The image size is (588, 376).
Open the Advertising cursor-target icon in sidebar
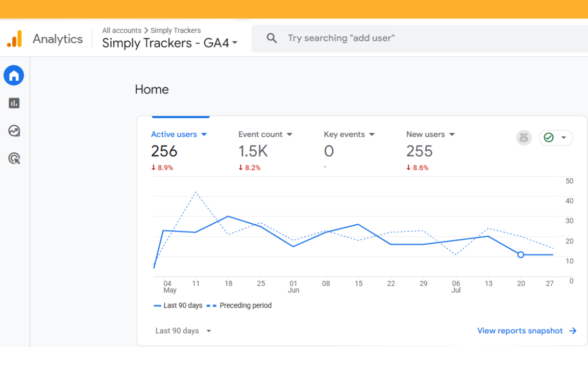tap(14, 159)
